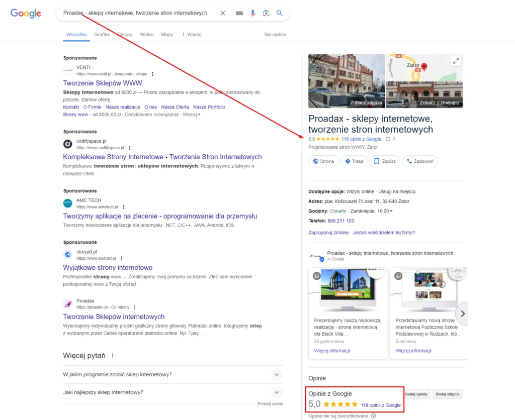The image size is (515, 420).
Task: Click the codifyspace.pl favicon
Action: [68, 144]
